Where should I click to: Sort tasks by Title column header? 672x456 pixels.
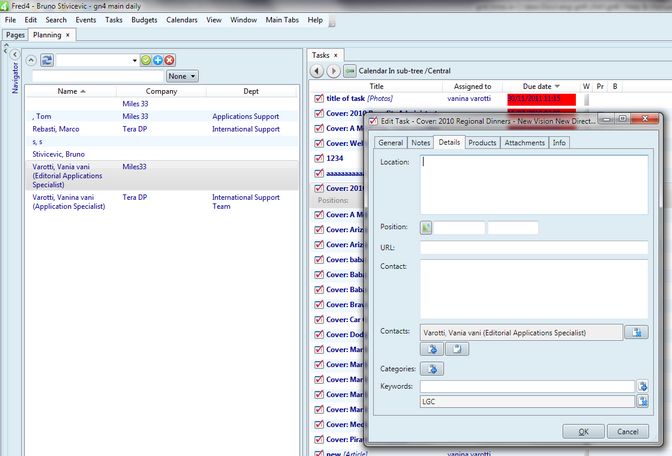click(x=376, y=87)
